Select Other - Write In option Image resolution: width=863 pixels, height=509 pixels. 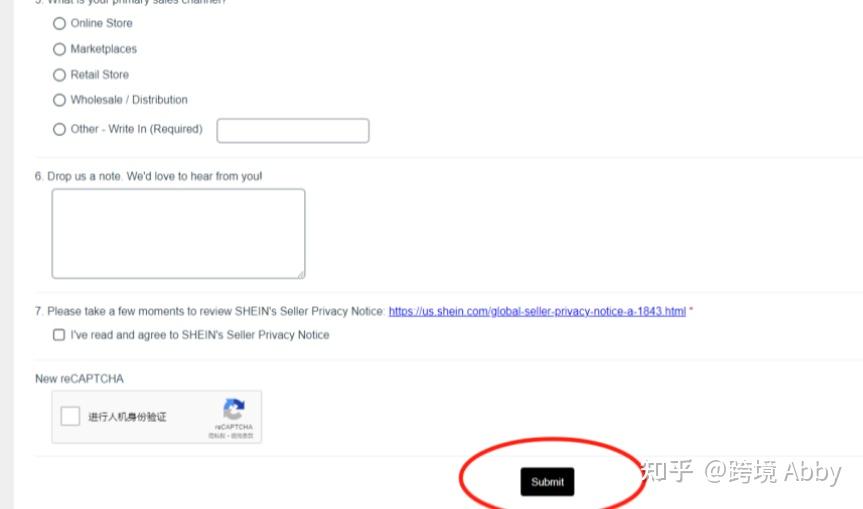59,129
